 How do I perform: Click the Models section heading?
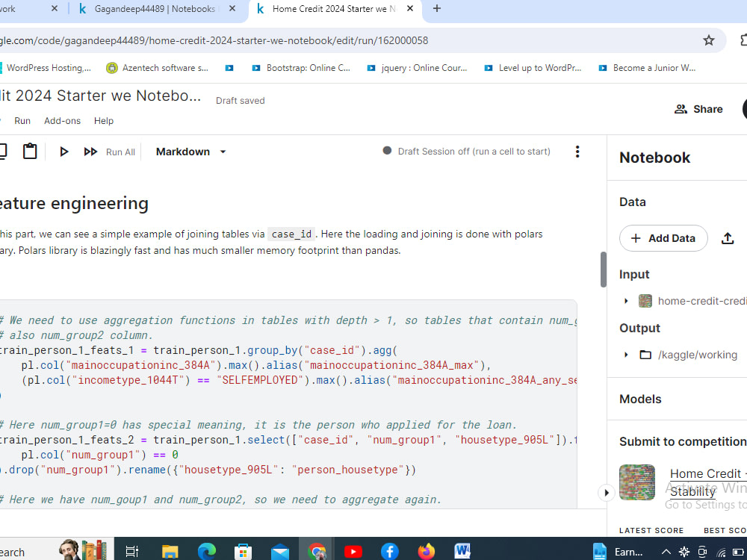click(x=640, y=399)
